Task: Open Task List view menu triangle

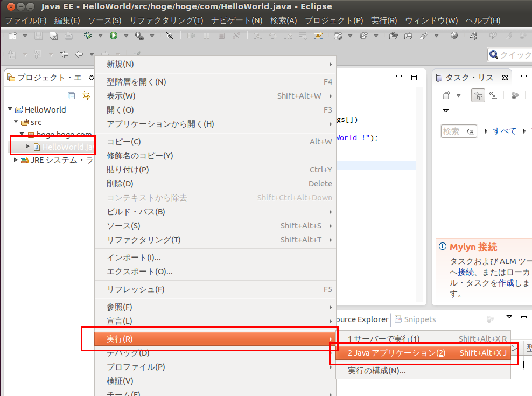Action: pyautogui.click(x=446, y=110)
